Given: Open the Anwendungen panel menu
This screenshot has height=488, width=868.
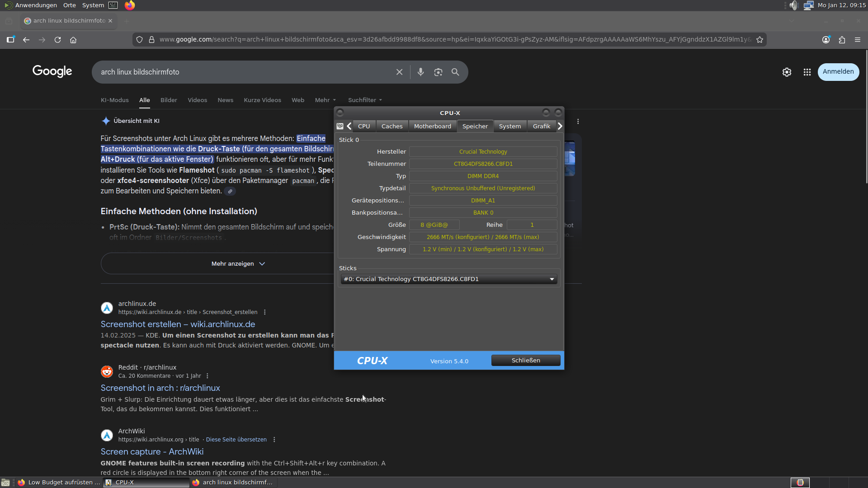Looking at the screenshot, I should [x=36, y=5].
